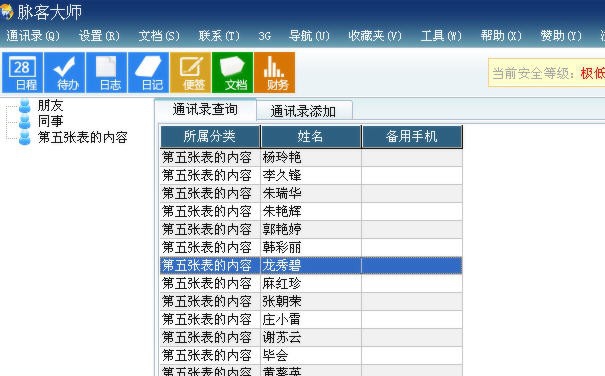Click 所属分类 cell in 毕会 row

point(210,356)
